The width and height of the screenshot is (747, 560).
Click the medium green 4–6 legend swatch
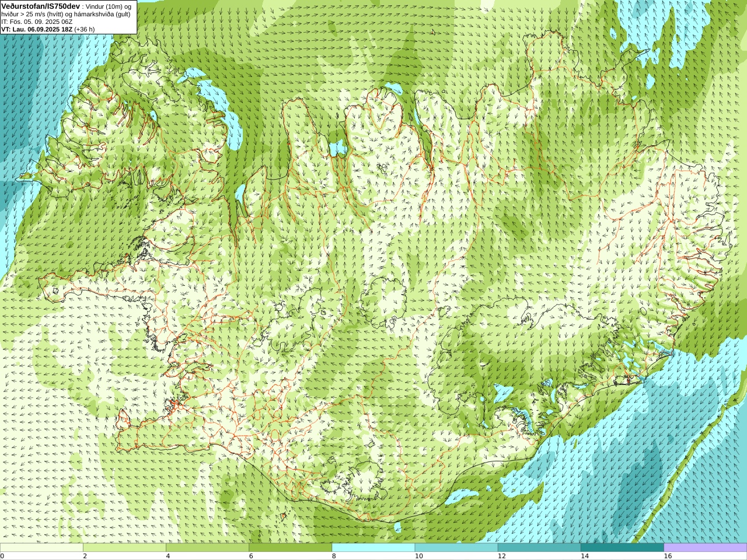tap(207, 548)
